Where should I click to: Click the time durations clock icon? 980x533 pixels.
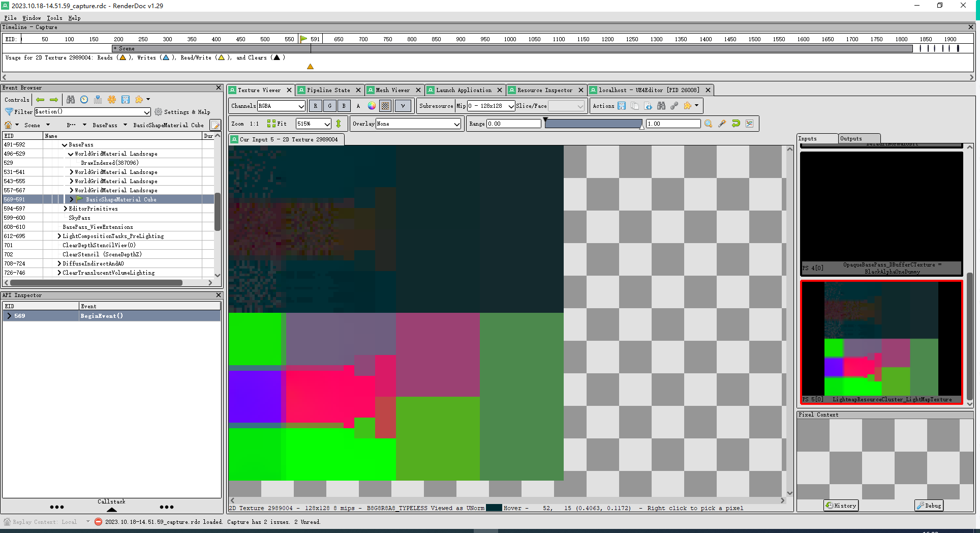pyautogui.click(x=84, y=100)
